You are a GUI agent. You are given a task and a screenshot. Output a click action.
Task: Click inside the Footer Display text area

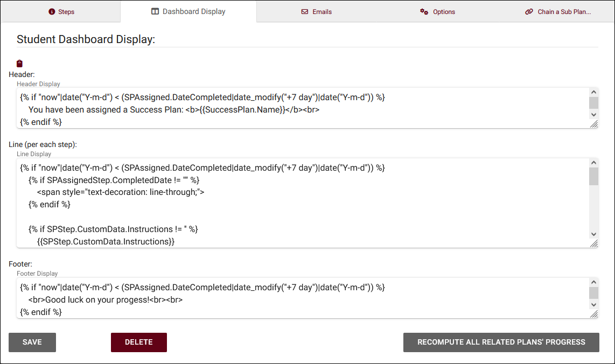[x=302, y=299]
